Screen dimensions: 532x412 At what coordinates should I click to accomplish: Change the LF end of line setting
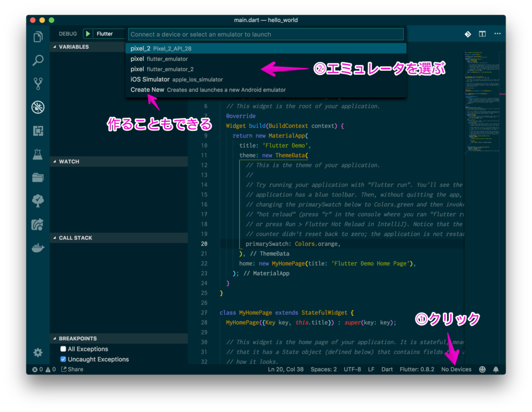pos(371,369)
